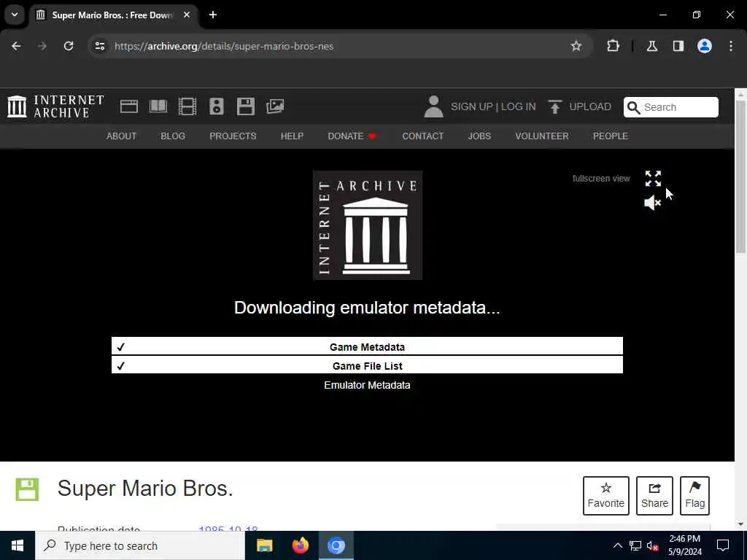Viewport: 747px width, 560px height.
Task: Click the Favorite button
Action: tap(606, 496)
